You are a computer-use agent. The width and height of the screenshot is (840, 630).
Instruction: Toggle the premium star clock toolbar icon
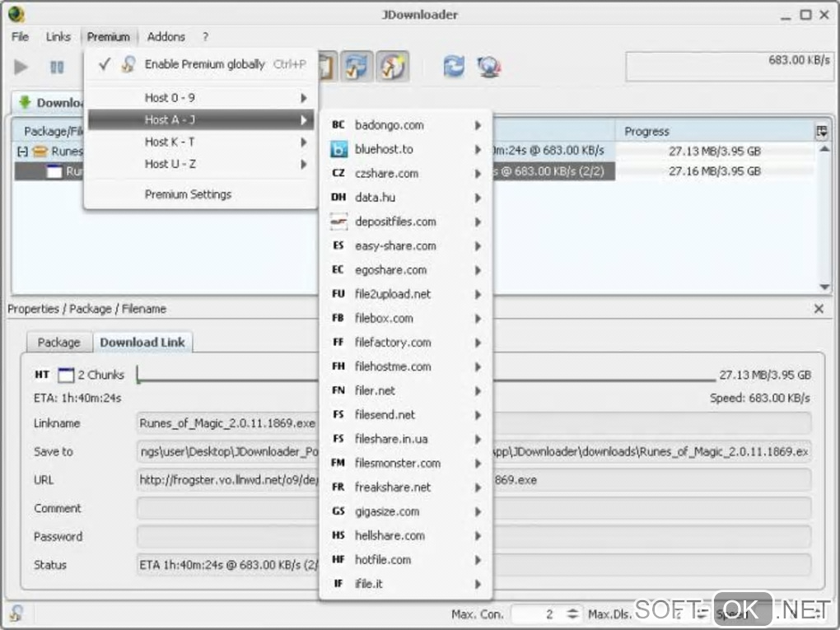392,67
